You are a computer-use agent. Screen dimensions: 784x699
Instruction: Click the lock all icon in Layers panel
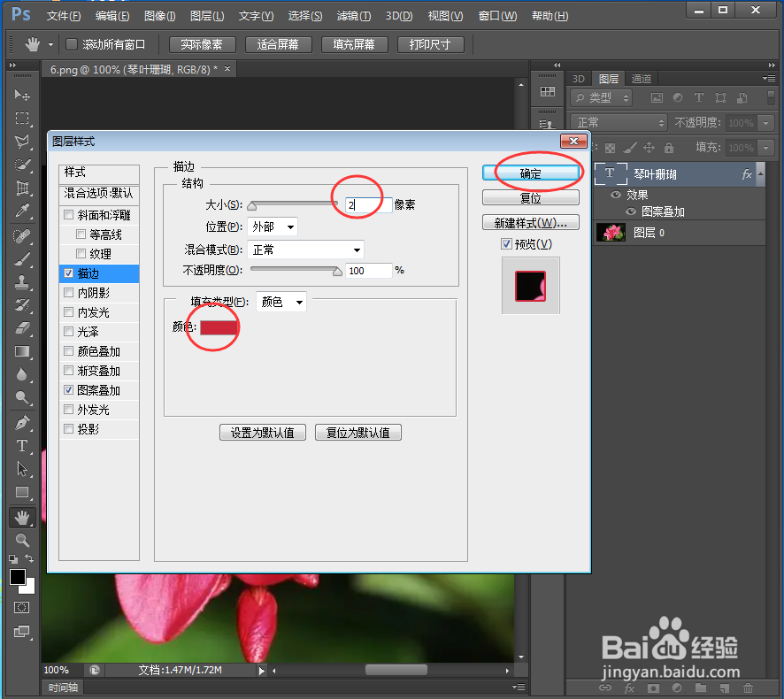[668, 148]
